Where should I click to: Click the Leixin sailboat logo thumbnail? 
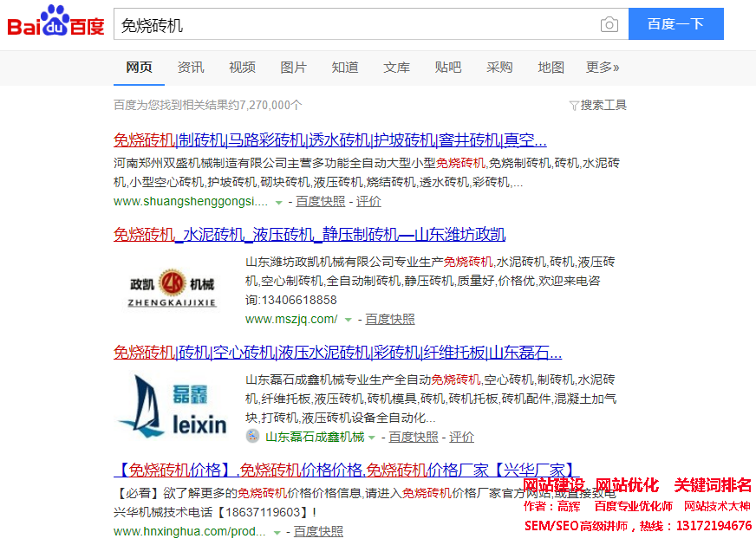point(173,405)
